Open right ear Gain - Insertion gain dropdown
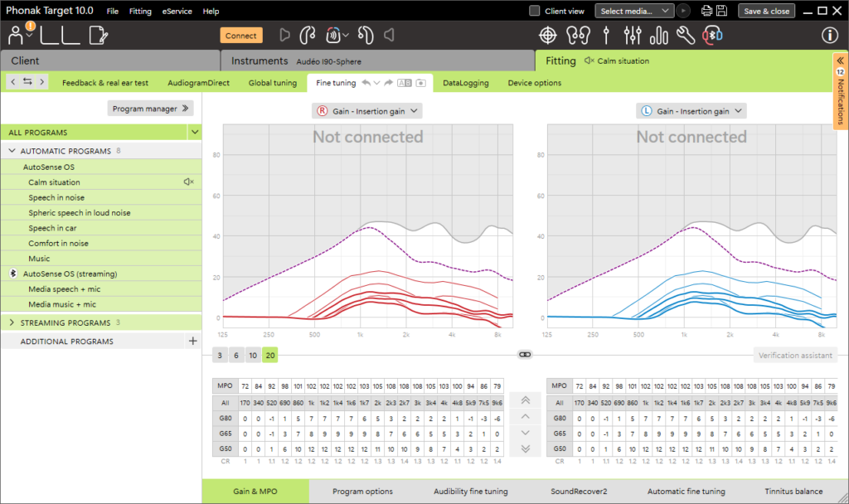Viewport: 849px width, 504px height. (367, 111)
